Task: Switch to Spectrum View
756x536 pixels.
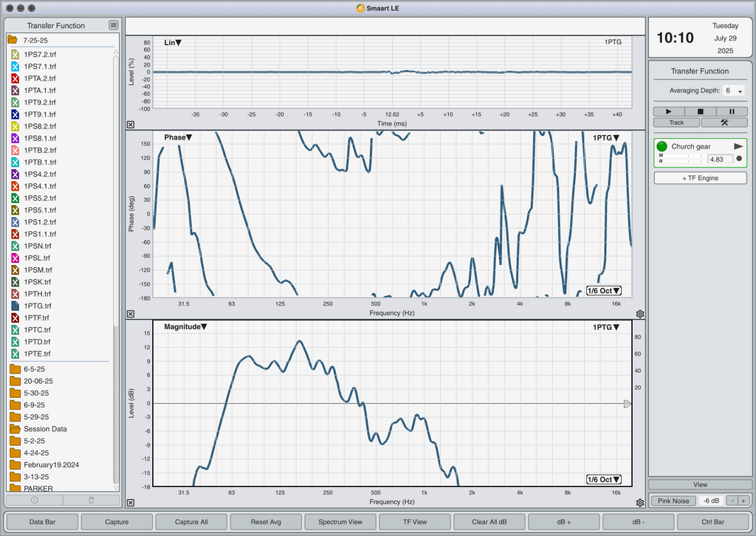Action: pos(340,522)
